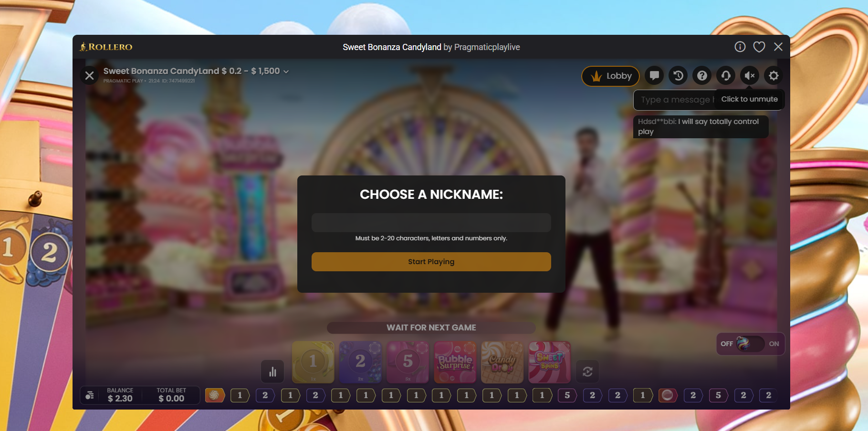Close the live game with the X beside the title
The width and height of the screenshot is (868, 431).
[x=89, y=75]
